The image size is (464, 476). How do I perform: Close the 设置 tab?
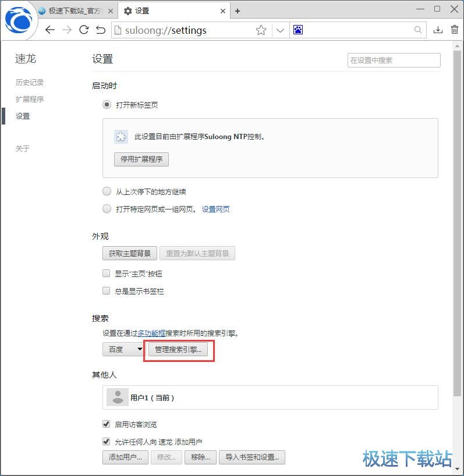(x=223, y=11)
